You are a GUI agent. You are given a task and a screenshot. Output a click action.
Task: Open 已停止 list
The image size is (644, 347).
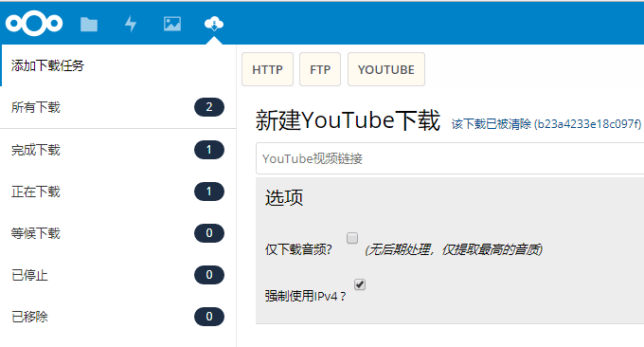(118, 275)
